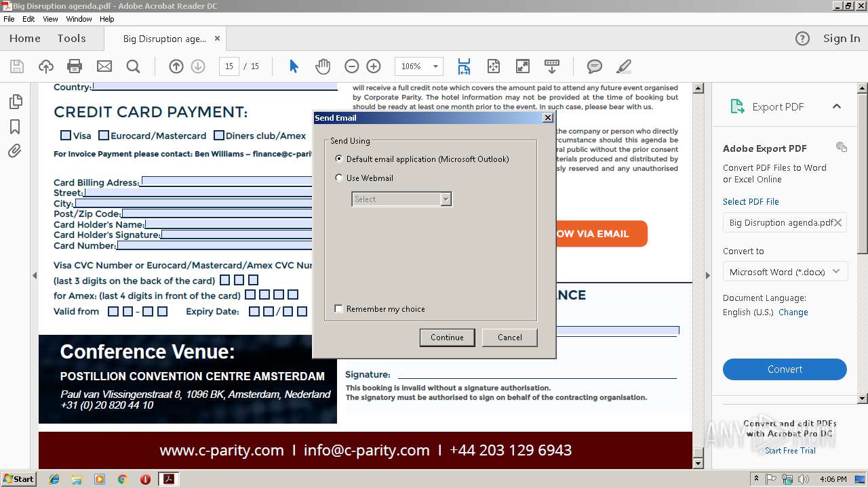This screenshot has width=868, height=488.
Task: Open Internet Explorer from taskbar
Action: [x=54, y=479]
